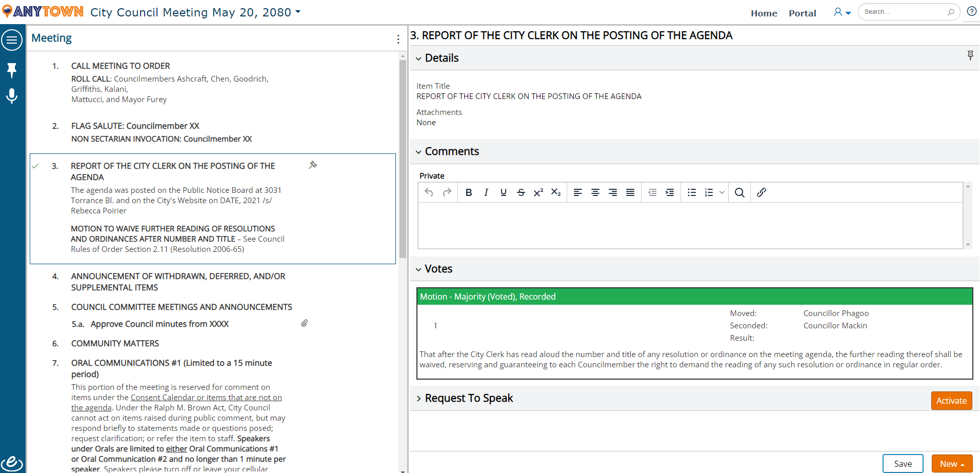Click the microphone icon in sidebar
Screen dimensions: 980x473
point(12,96)
